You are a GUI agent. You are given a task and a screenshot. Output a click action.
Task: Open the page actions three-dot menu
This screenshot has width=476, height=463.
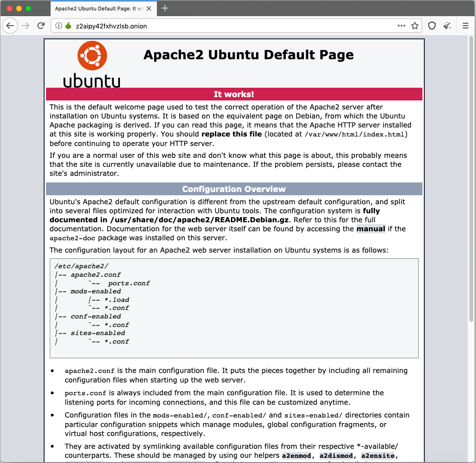(402, 26)
